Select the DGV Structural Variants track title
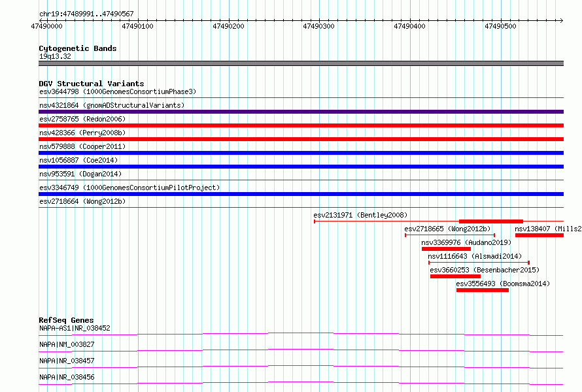Image resolution: width=582 pixels, height=392 pixels. pyautogui.click(x=92, y=84)
